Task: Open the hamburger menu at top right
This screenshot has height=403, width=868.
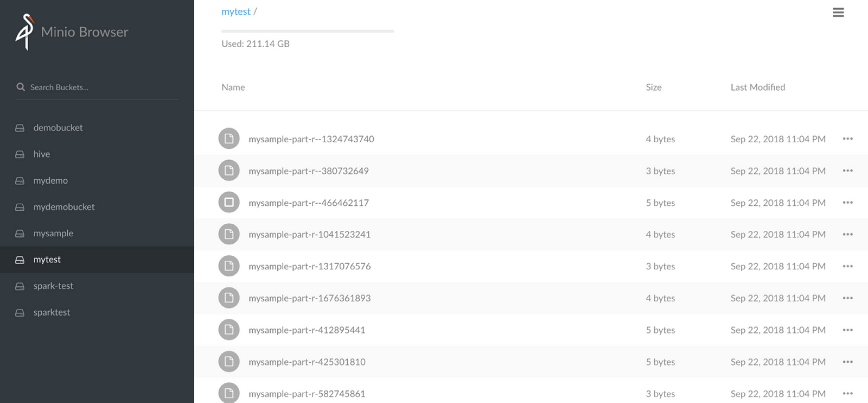Action: [x=838, y=12]
